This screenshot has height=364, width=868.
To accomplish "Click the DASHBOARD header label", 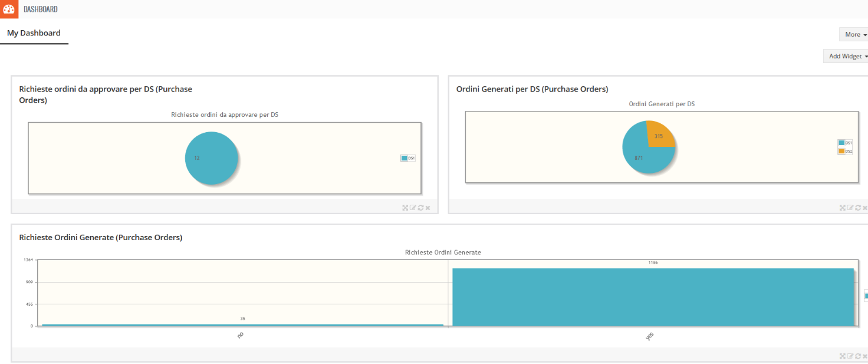I will 41,9.
